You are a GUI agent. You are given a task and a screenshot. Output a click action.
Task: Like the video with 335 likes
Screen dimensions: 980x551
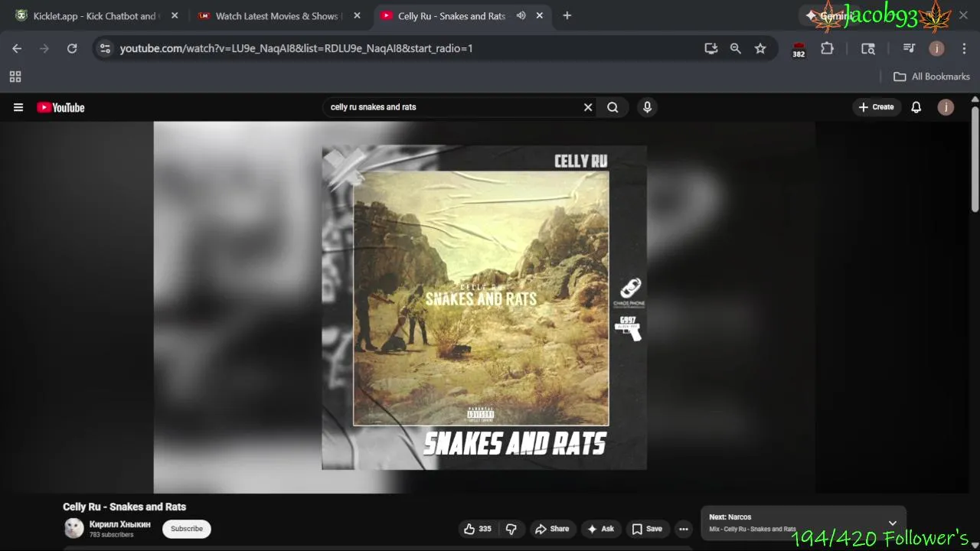pos(479,529)
